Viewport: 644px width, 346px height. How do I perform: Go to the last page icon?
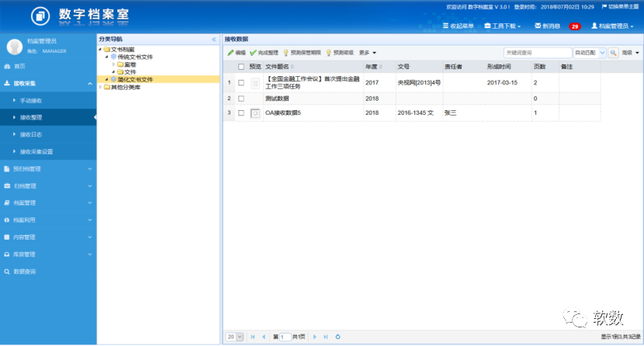[x=325, y=337]
